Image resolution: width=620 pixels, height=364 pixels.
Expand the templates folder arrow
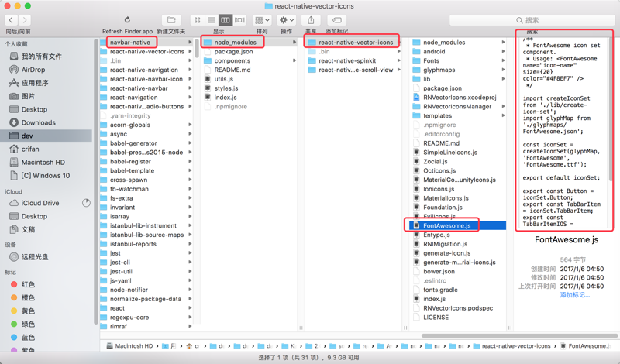coord(503,116)
